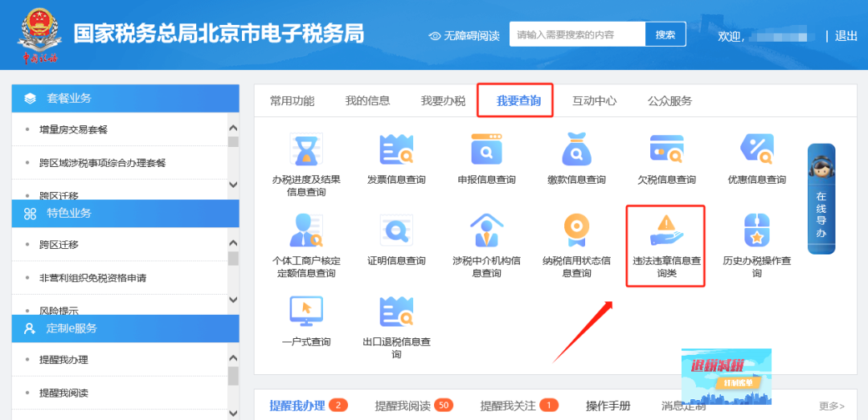Image resolution: width=868 pixels, height=420 pixels.
Task: Click the 搜索 button
Action: [x=665, y=35]
